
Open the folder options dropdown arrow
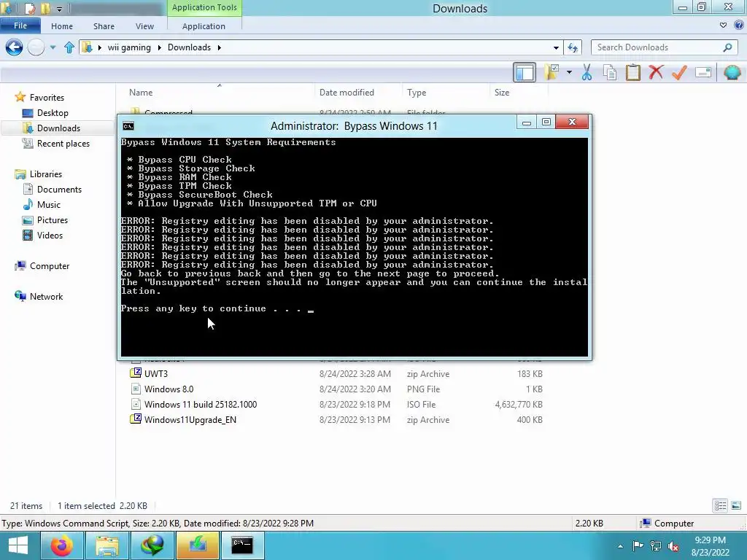coord(569,72)
